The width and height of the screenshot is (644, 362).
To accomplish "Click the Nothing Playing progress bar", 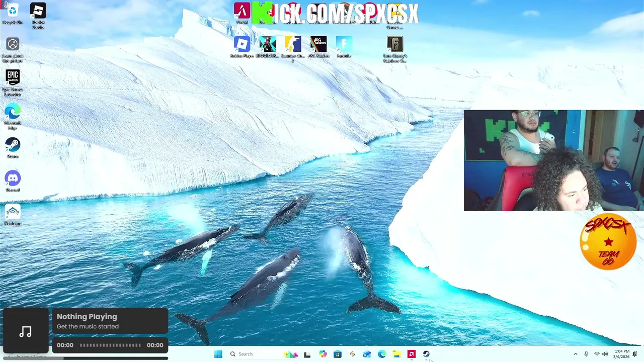I will (x=110, y=345).
